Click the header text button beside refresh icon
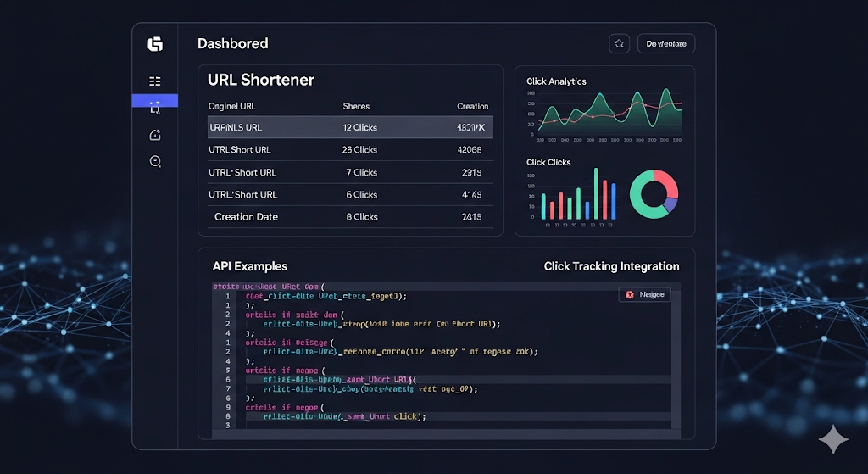Screen dimensions: 868x474 [x=666, y=44]
